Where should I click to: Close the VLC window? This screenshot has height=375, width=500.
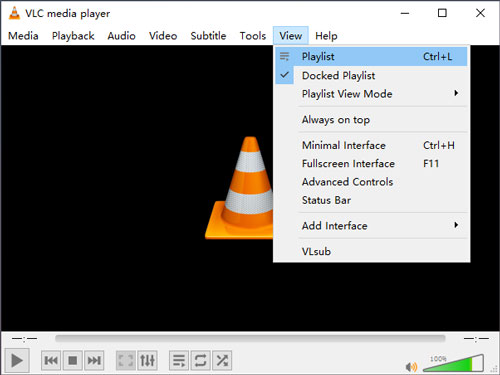(x=480, y=13)
